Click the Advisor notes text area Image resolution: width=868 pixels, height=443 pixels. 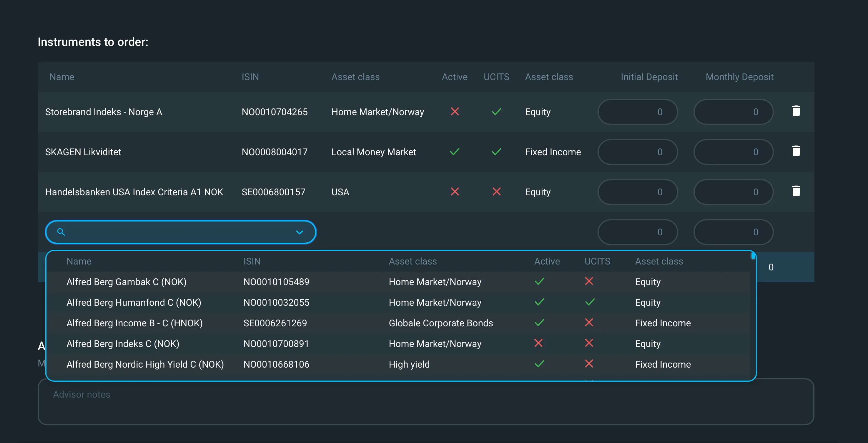[x=426, y=401]
